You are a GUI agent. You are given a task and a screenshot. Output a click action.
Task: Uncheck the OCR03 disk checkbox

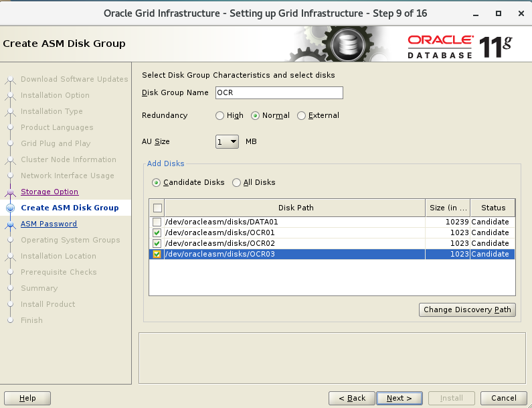coord(157,254)
